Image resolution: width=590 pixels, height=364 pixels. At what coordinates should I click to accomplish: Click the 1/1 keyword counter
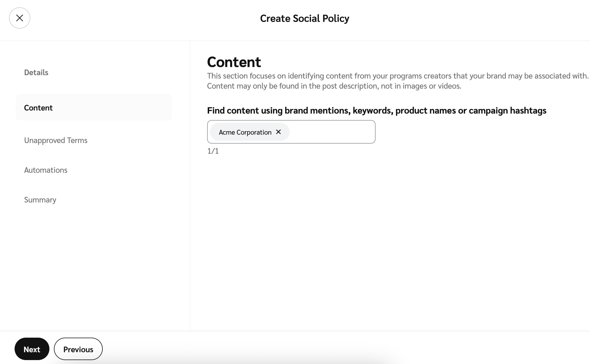213,151
